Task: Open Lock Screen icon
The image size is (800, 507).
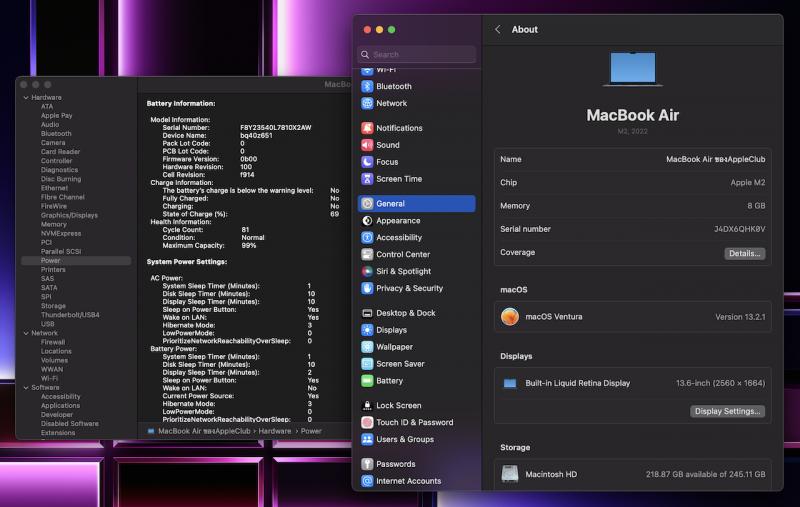Action: coord(367,405)
